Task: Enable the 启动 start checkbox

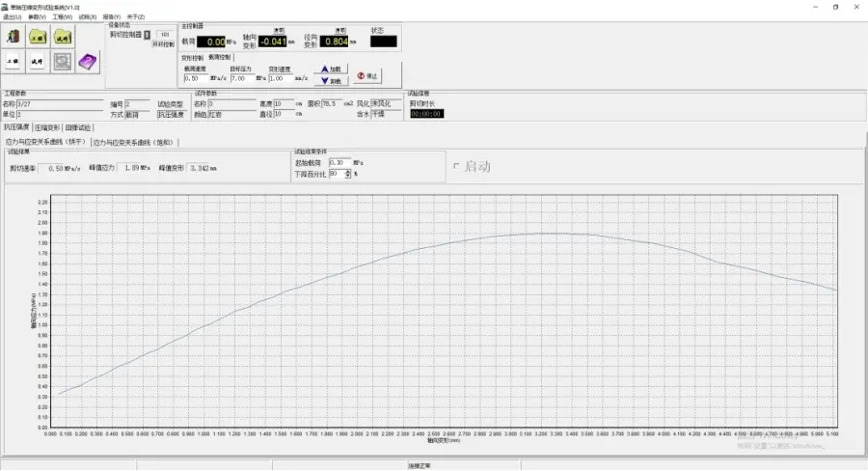Action: click(x=456, y=166)
